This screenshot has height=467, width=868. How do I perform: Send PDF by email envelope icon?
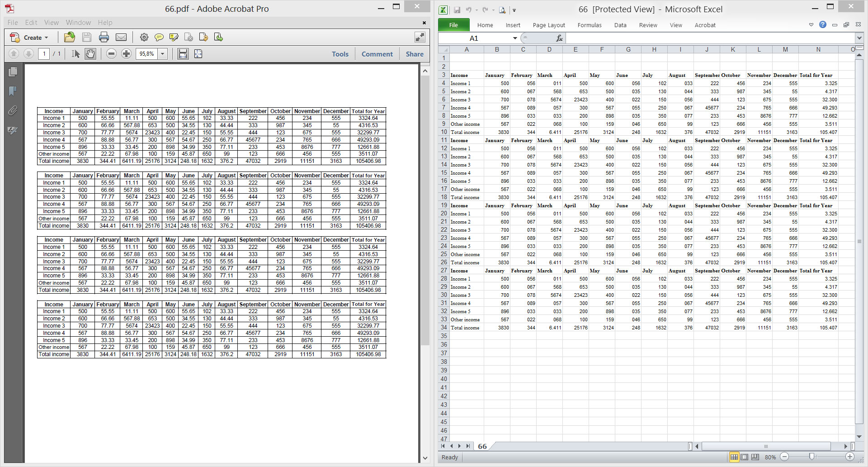coord(121,38)
